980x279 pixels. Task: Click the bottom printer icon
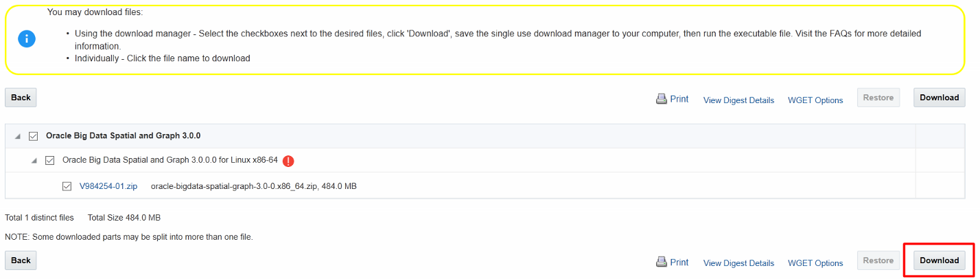(x=662, y=262)
